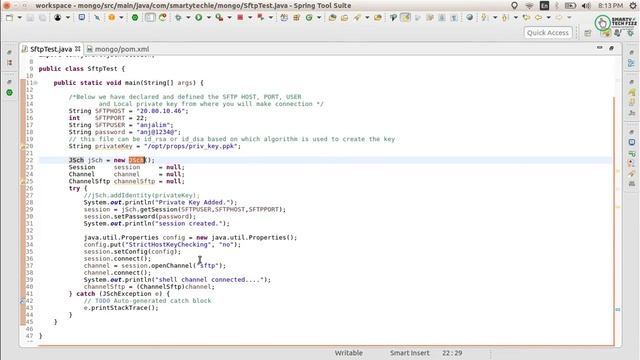Click the Search flashlight toolbar icon

click(357, 18)
